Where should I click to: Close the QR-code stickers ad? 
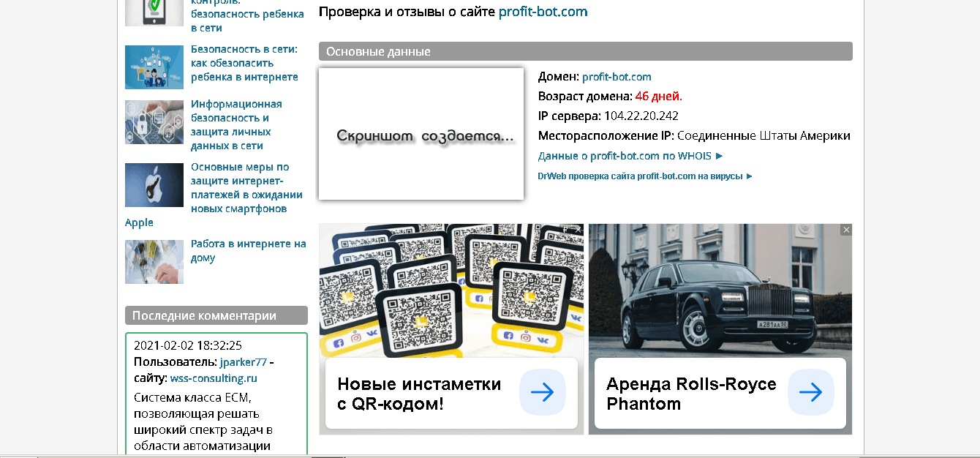pyautogui.click(x=578, y=230)
